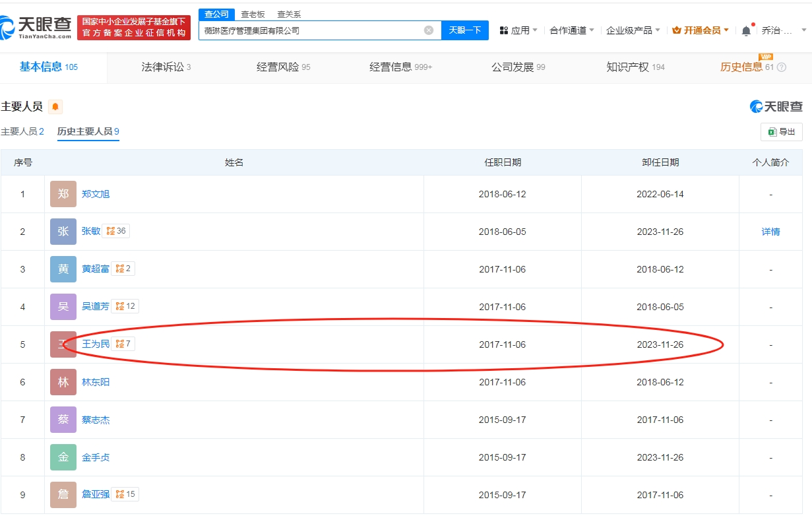Open 詹亚强 avatar tile

click(x=63, y=495)
